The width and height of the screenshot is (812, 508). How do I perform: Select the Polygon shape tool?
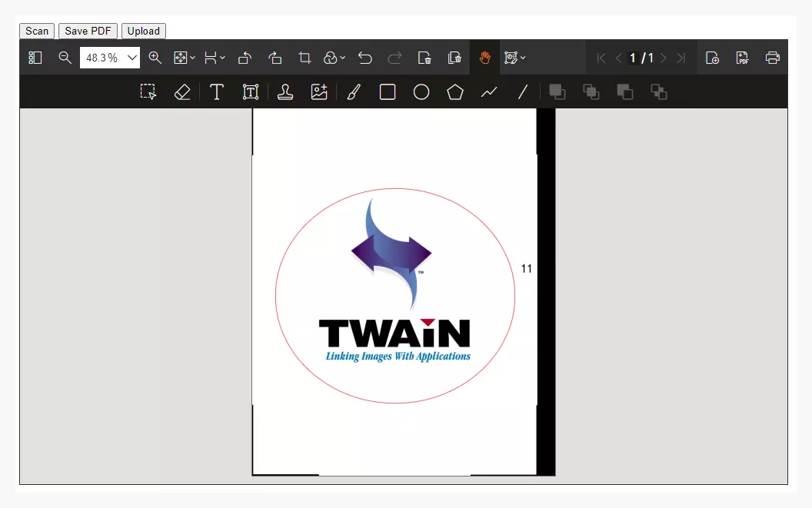pos(455,92)
